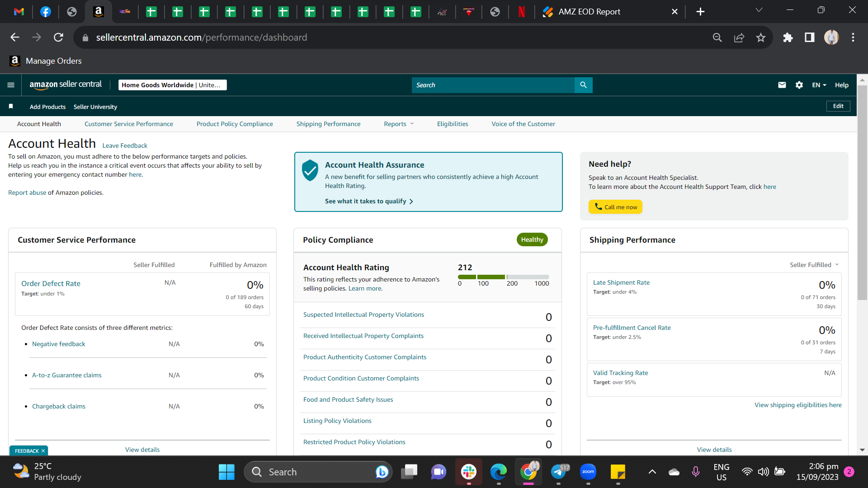Expand See what it takes to qualify
This screenshot has height=488, width=868.
click(x=369, y=202)
